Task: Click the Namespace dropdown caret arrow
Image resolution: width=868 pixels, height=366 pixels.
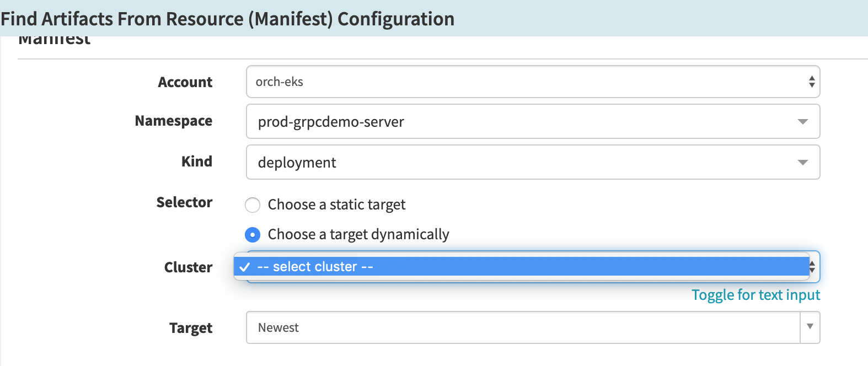Action: pos(803,122)
